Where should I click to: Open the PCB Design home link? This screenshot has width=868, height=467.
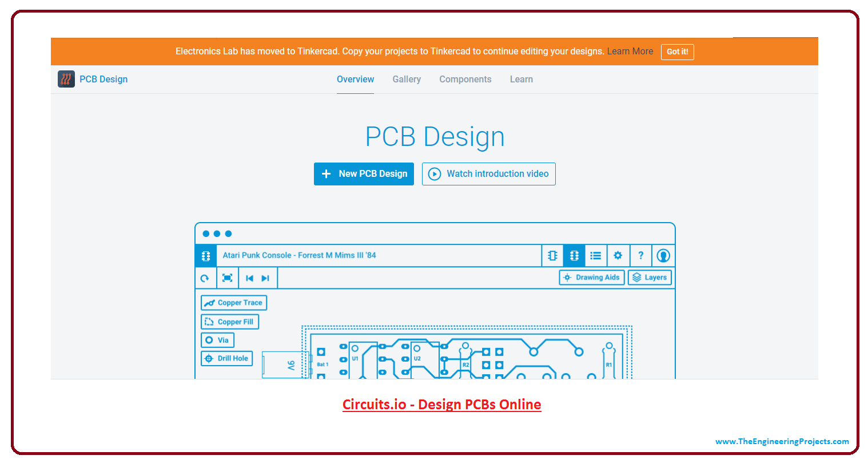tap(103, 79)
